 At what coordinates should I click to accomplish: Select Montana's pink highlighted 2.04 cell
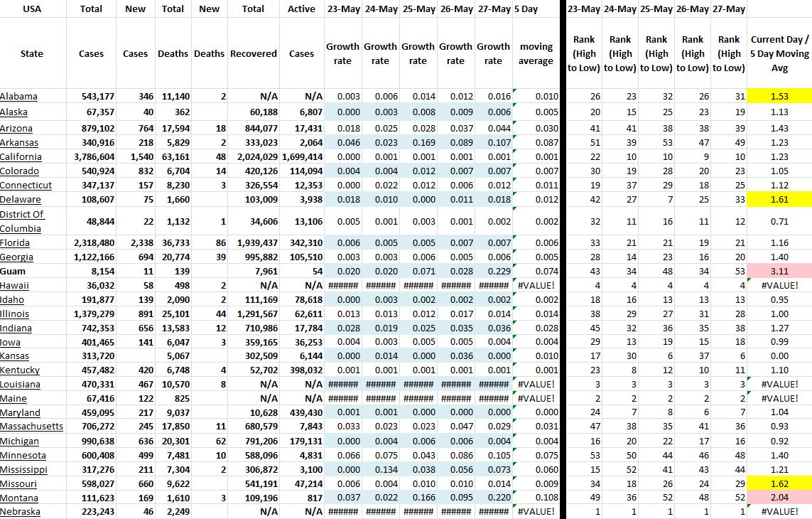pyautogui.click(x=779, y=498)
